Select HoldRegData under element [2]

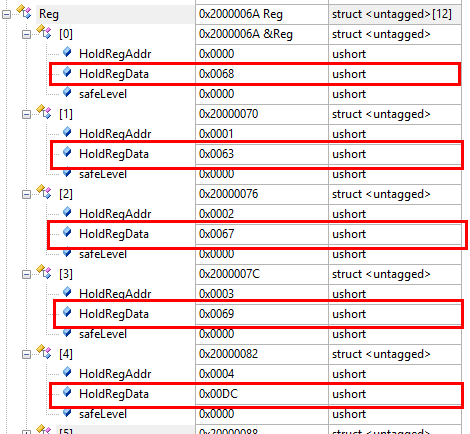(114, 234)
